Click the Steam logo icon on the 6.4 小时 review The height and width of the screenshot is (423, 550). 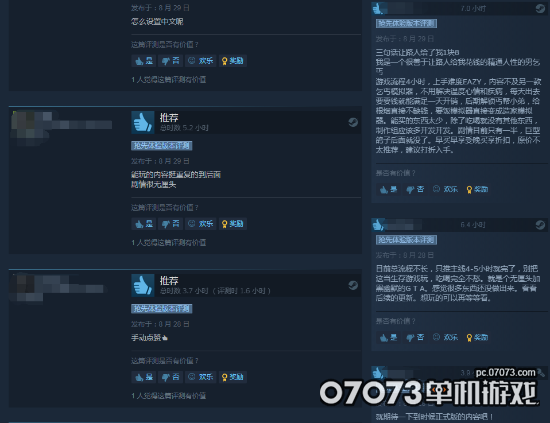click(x=540, y=225)
